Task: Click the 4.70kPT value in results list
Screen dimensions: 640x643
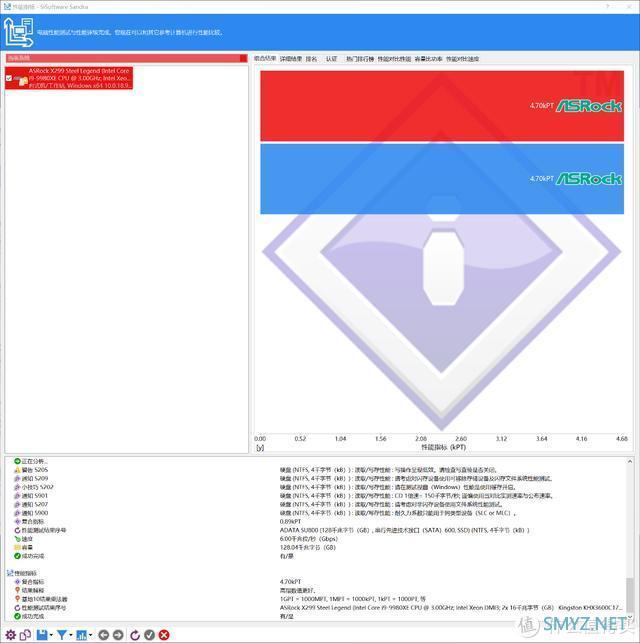Action: tap(290, 582)
